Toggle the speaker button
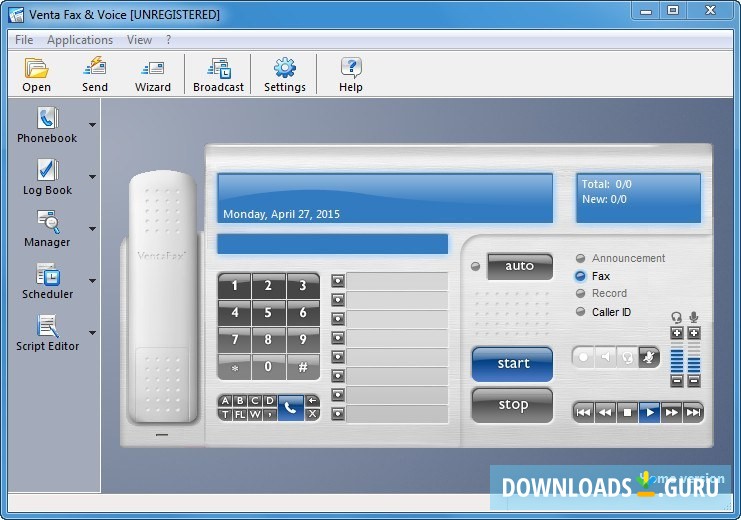This screenshot has height=520, width=741. tap(605, 357)
